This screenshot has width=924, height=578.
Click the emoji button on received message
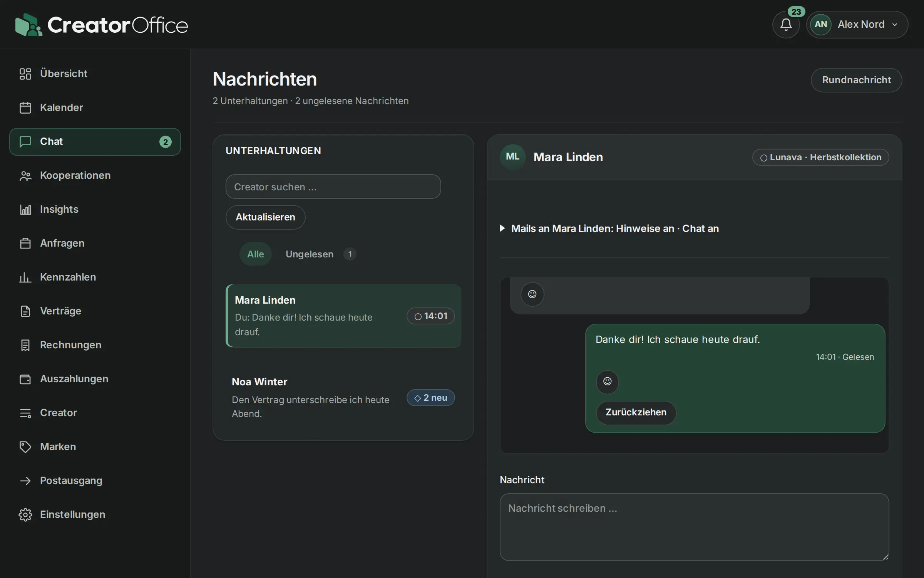pyautogui.click(x=532, y=294)
